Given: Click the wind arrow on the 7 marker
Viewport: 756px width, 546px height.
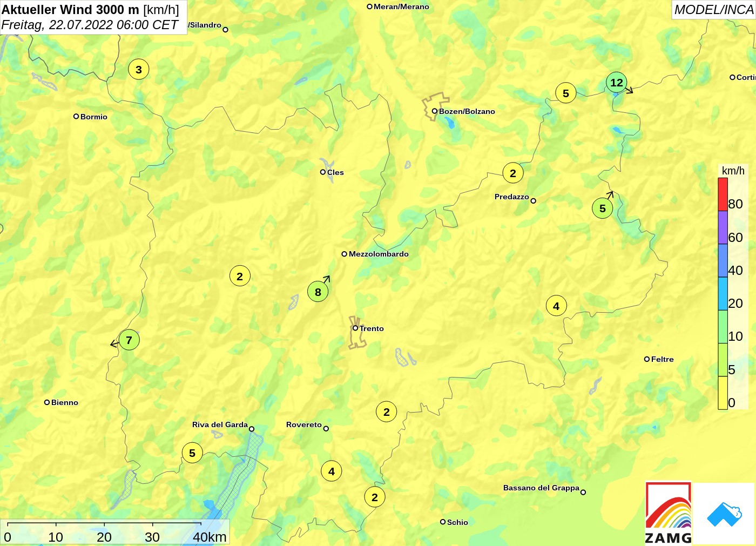Looking at the screenshot, I should [x=114, y=343].
